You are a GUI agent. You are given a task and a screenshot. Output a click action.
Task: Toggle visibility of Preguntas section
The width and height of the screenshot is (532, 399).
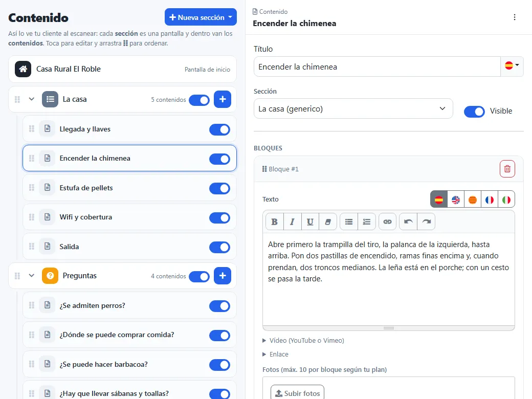(x=199, y=277)
